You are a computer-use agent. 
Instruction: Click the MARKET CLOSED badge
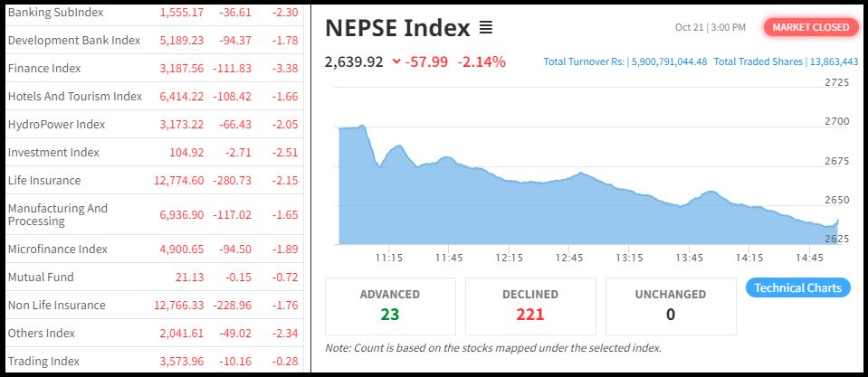tap(811, 27)
